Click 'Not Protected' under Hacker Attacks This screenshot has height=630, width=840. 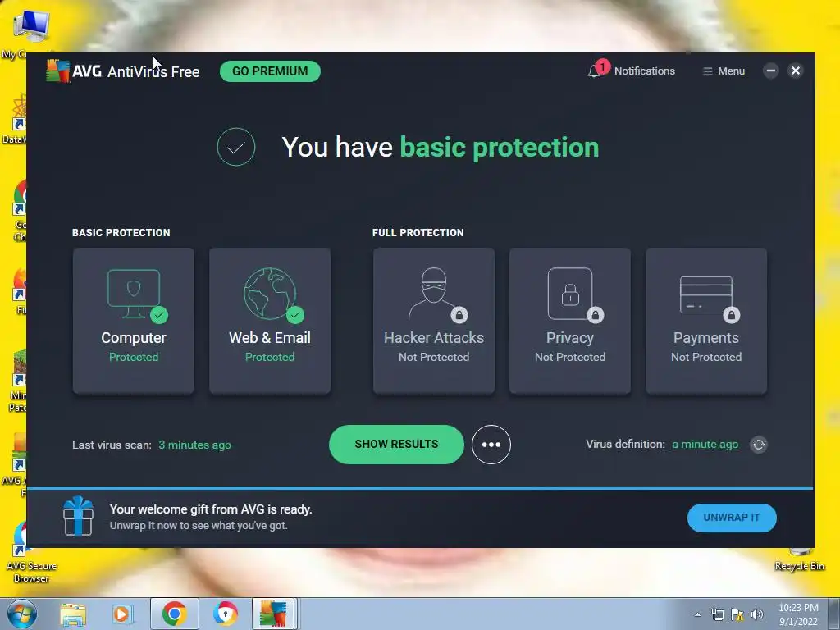(x=434, y=357)
